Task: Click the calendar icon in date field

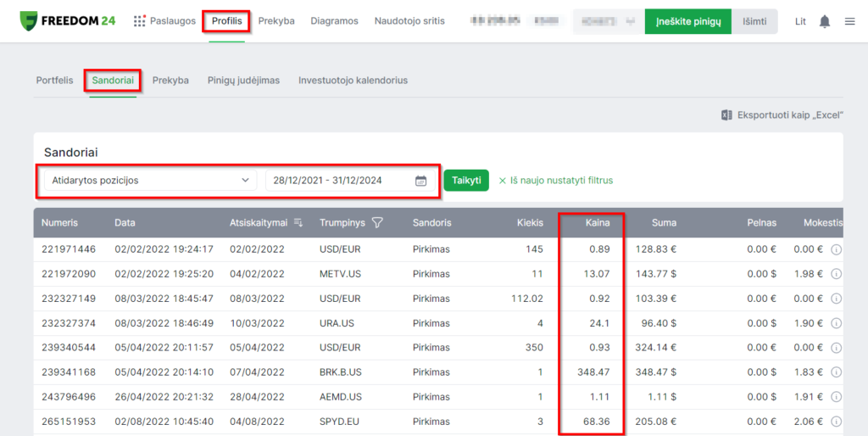Action: [420, 181]
